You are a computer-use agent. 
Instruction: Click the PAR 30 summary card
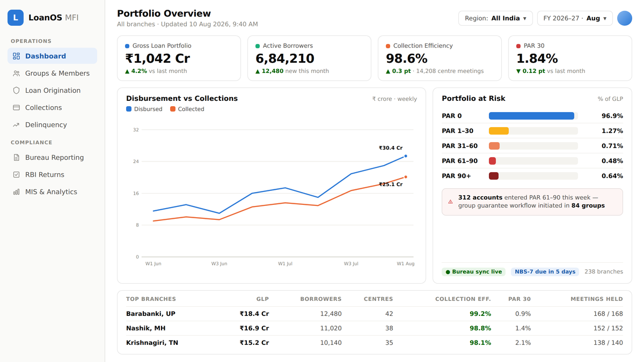[570, 58]
